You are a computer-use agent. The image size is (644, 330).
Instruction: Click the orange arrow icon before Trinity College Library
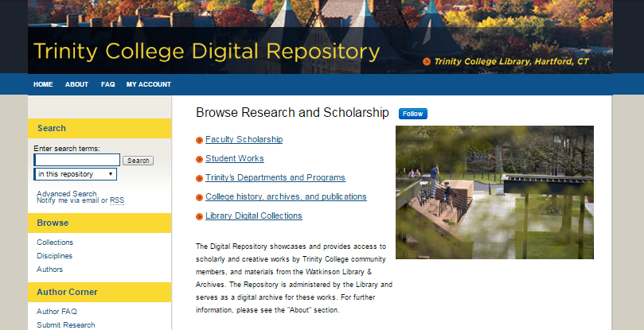point(427,61)
